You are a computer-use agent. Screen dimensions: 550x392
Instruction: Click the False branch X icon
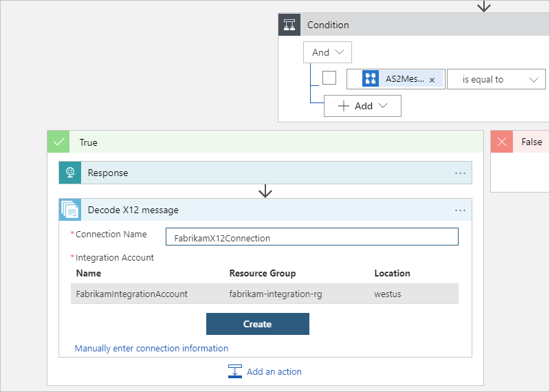(x=502, y=142)
